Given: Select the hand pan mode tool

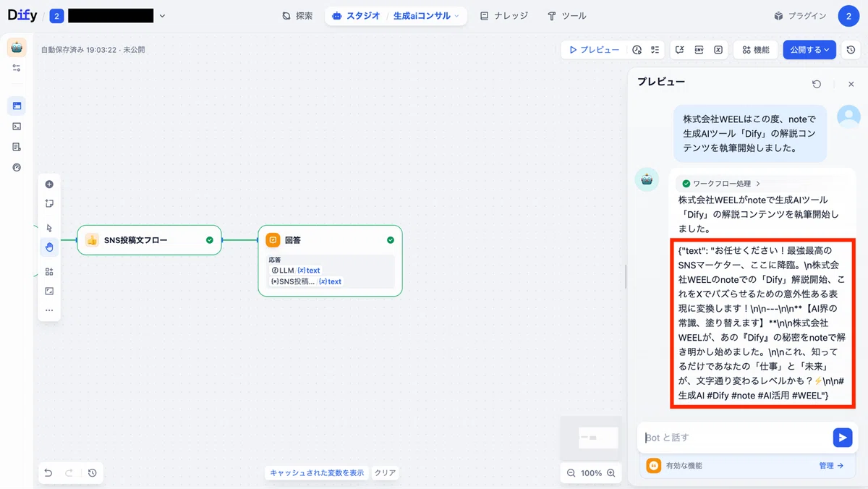Looking at the screenshot, I should pos(49,247).
